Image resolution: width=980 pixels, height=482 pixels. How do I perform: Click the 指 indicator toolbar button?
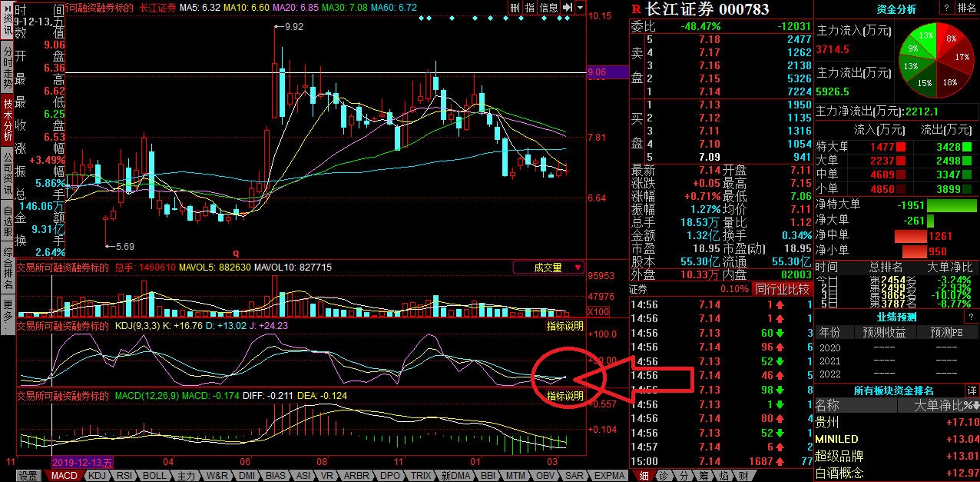(528, 7)
